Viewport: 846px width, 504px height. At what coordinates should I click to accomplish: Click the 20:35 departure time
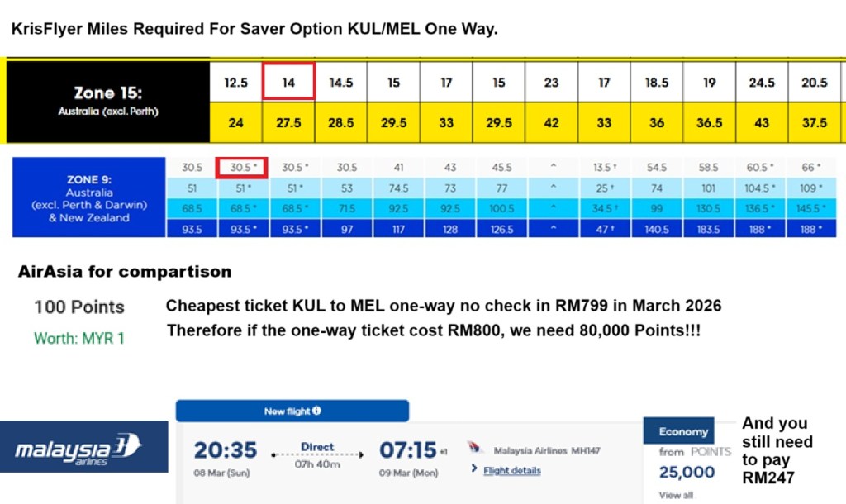click(223, 450)
